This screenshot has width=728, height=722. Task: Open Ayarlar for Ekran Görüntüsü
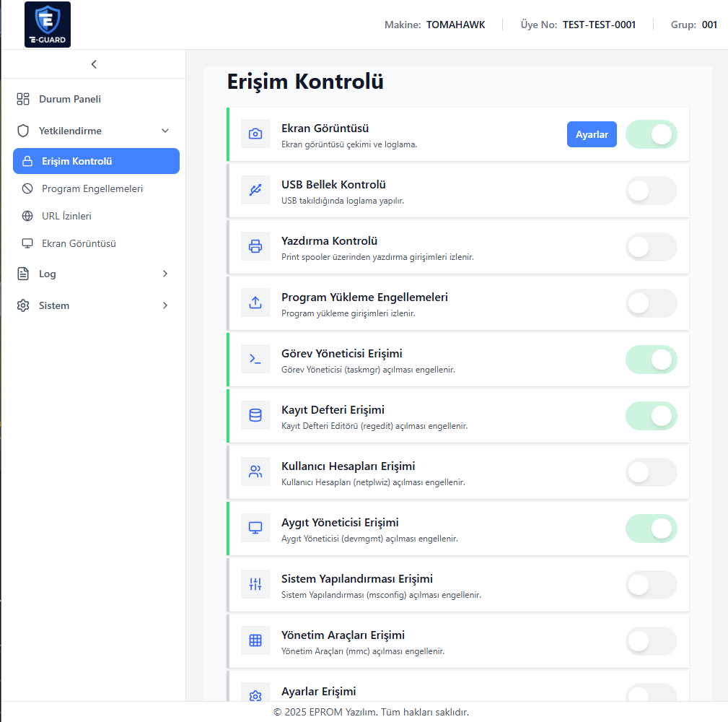click(592, 134)
